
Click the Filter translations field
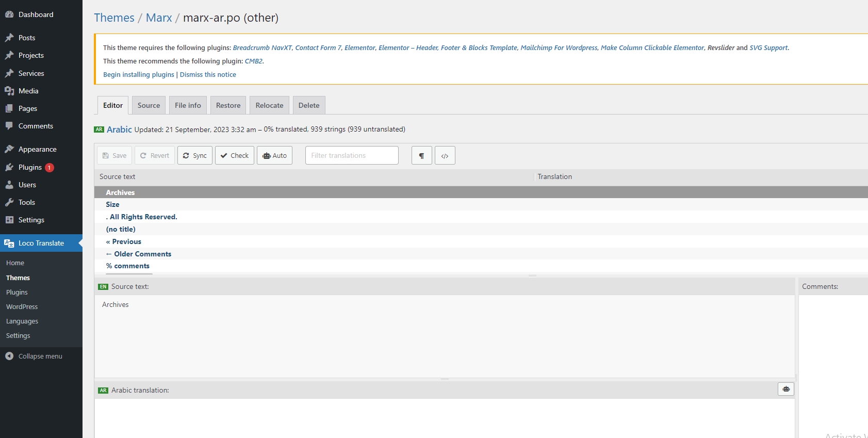tap(352, 156)
